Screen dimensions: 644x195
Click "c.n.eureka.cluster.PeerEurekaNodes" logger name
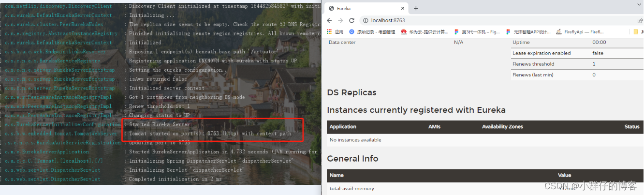point(54,24)
